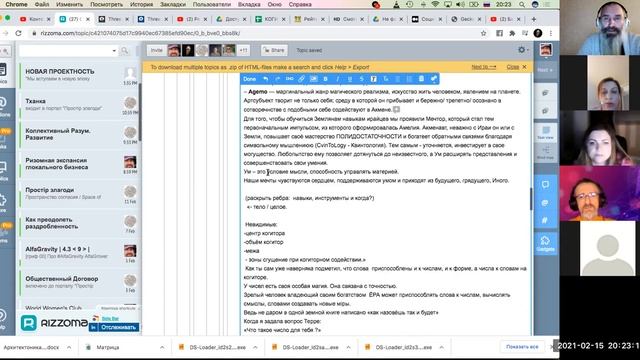Screen dimensions: 640x360
Task: Switch to Text view mode
Action: coord(546,133)
